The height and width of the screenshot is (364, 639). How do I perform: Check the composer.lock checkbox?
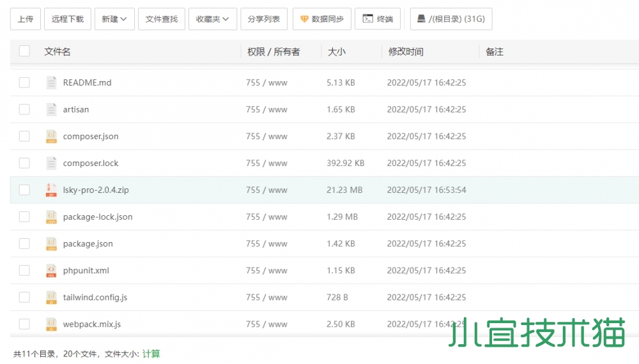pyautogui.click(x=24, y=163)
